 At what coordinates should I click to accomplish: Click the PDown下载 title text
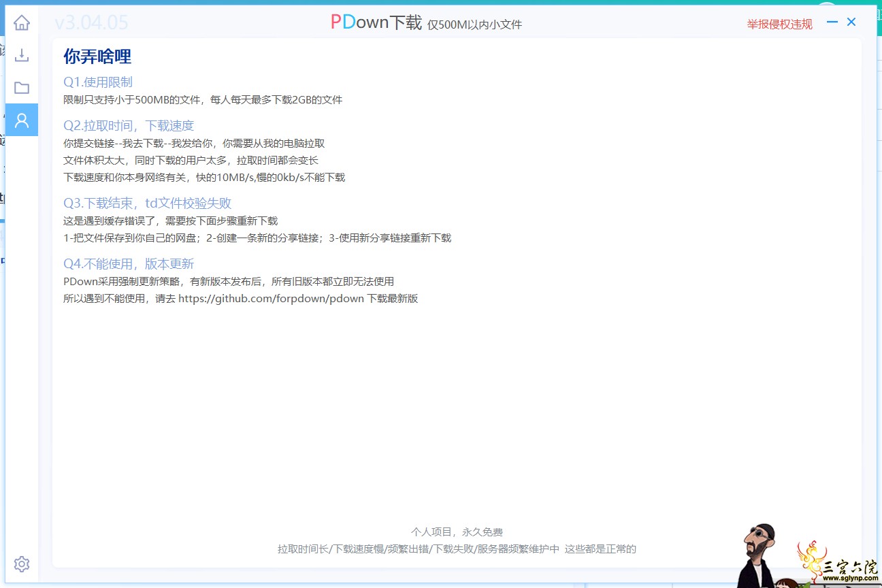(x=376, y=22)
